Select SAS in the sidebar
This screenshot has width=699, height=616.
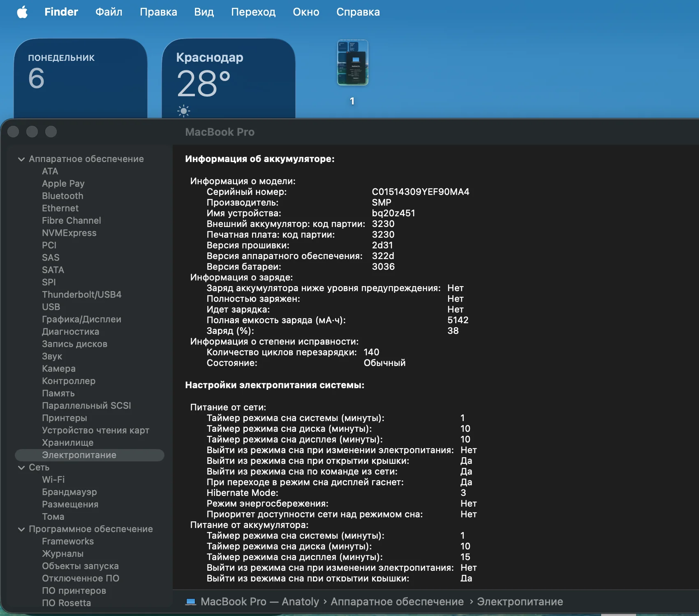51,258
